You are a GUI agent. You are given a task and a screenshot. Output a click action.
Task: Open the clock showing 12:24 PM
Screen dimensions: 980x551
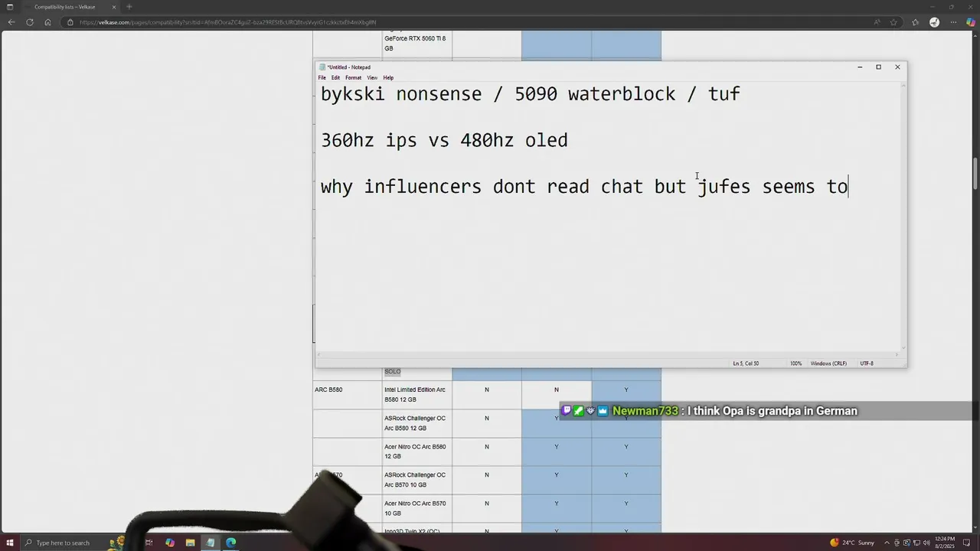pyautogui.click(x=944, y=543)
